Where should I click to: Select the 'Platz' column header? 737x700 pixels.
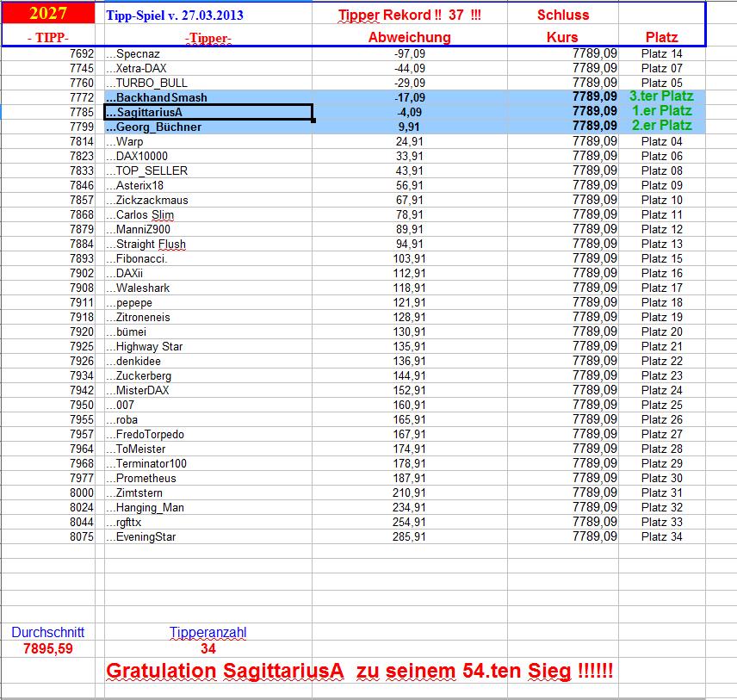(x=661, y=37)
